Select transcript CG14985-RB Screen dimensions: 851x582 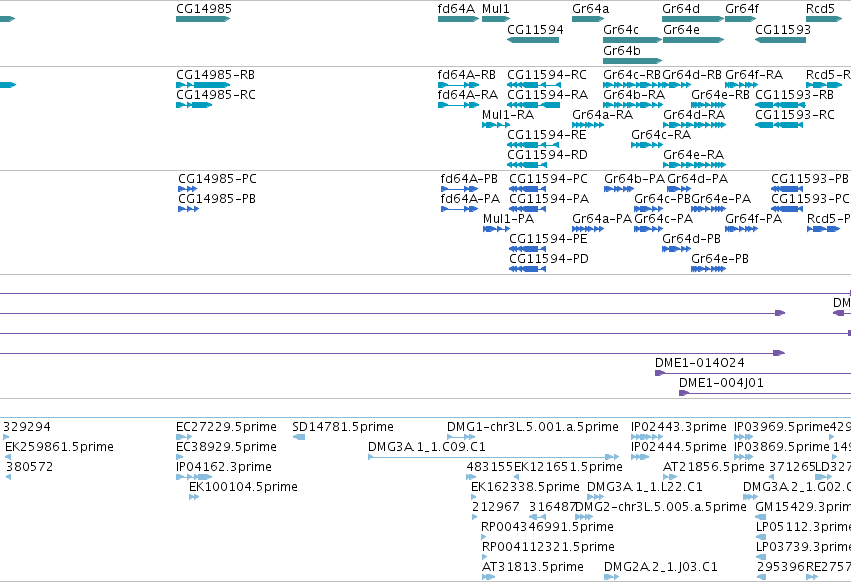pyautogui.click(x=203, y=85)
